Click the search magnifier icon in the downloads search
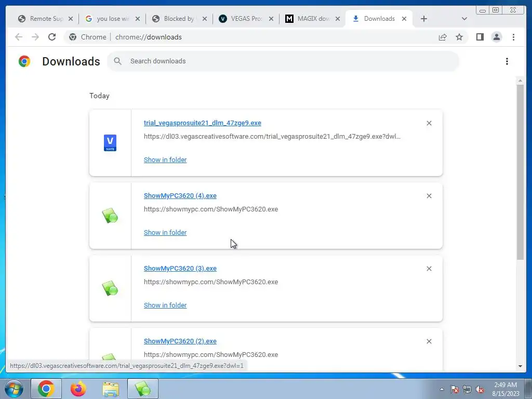 [x=118, y=61]
